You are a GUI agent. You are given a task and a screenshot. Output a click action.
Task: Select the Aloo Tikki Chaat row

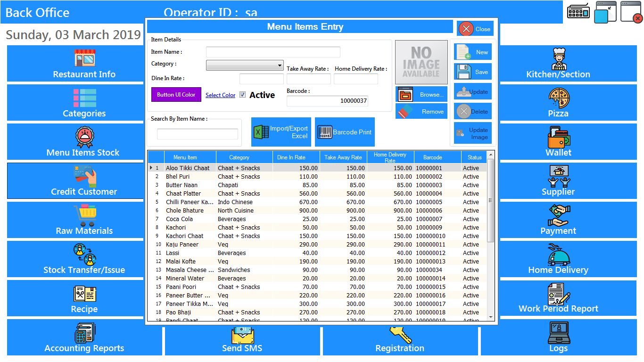[x=317, y=168]
